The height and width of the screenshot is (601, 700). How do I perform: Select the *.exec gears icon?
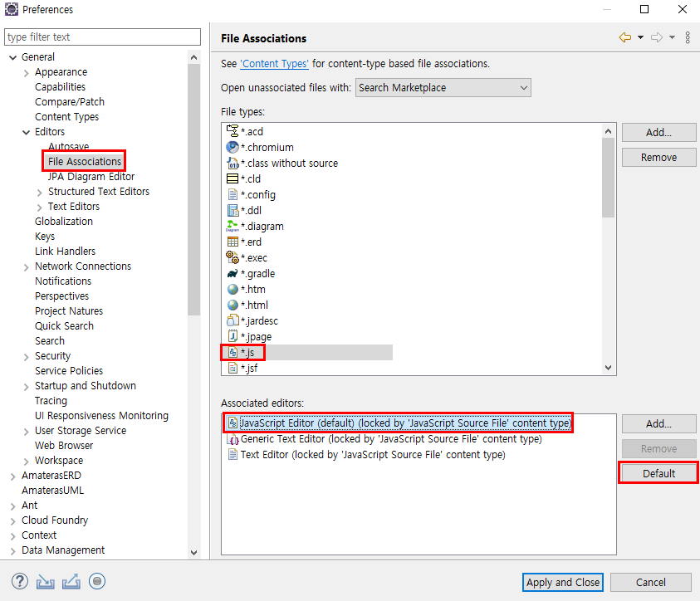[233, 257]
